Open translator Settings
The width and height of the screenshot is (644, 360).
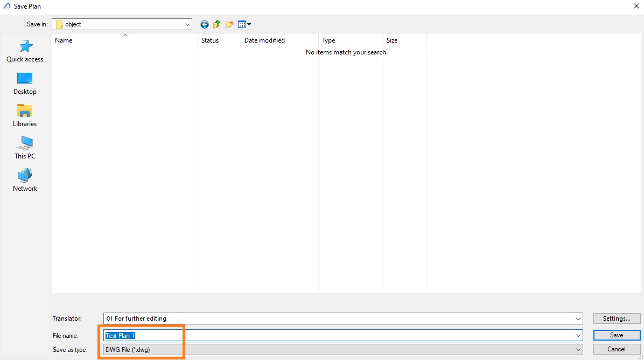pos(617,319)
